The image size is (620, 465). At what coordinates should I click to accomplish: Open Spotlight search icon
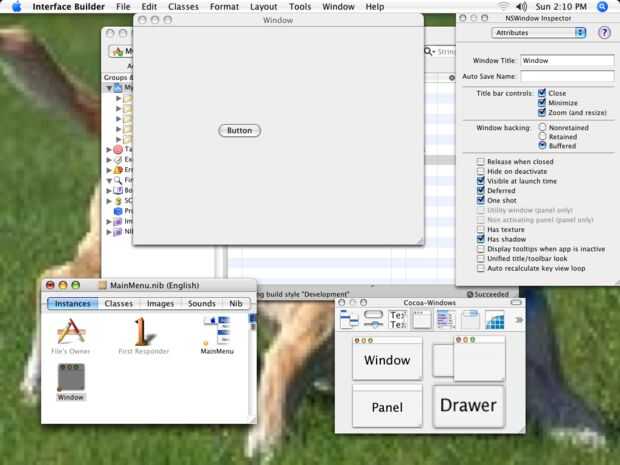pos(602,7)
